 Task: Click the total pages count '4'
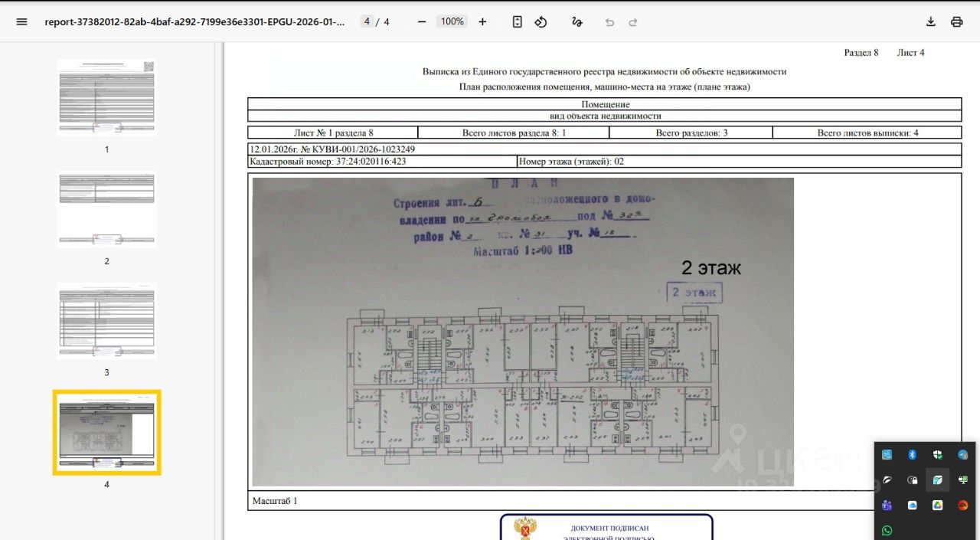[x=387, y=21]
